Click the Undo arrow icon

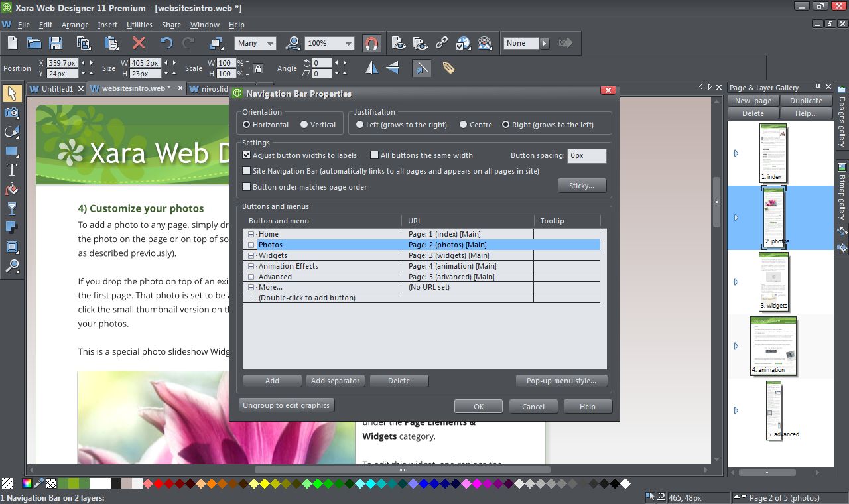click(166, 43)
